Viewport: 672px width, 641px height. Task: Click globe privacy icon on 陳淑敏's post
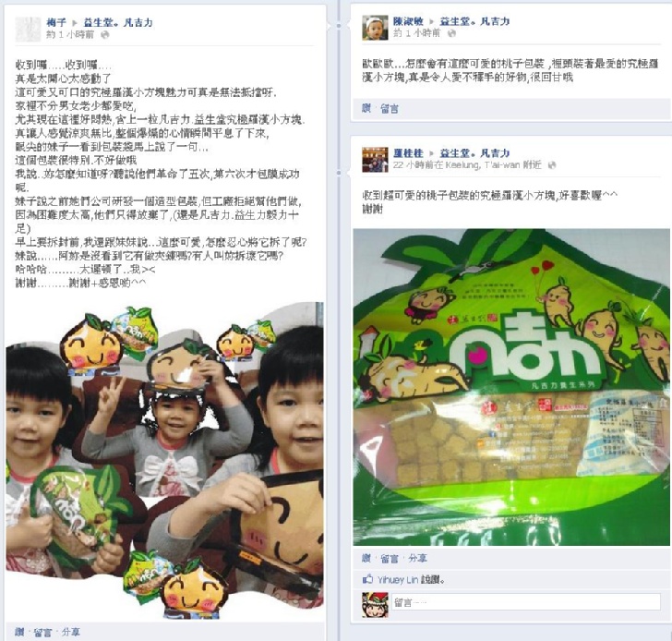[x=451, y=34]
